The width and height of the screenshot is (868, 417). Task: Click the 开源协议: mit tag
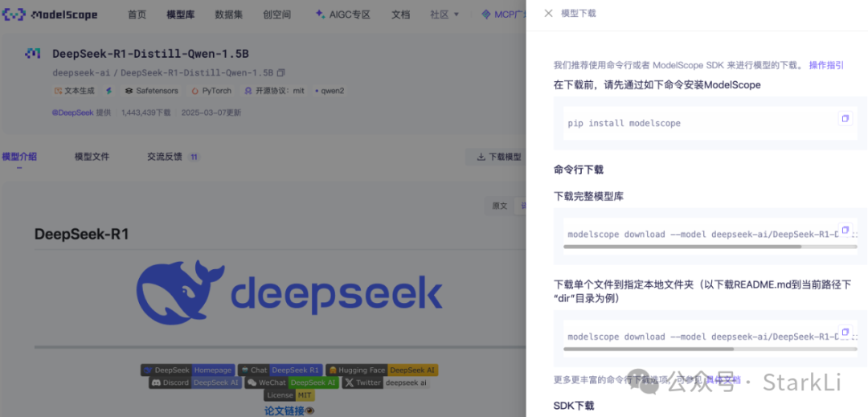pyautogui.click(x=274, y=91)
